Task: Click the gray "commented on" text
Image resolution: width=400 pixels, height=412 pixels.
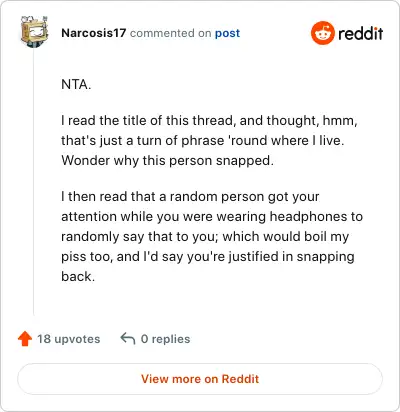Action: pyautogui.click(x=170, y=33)
